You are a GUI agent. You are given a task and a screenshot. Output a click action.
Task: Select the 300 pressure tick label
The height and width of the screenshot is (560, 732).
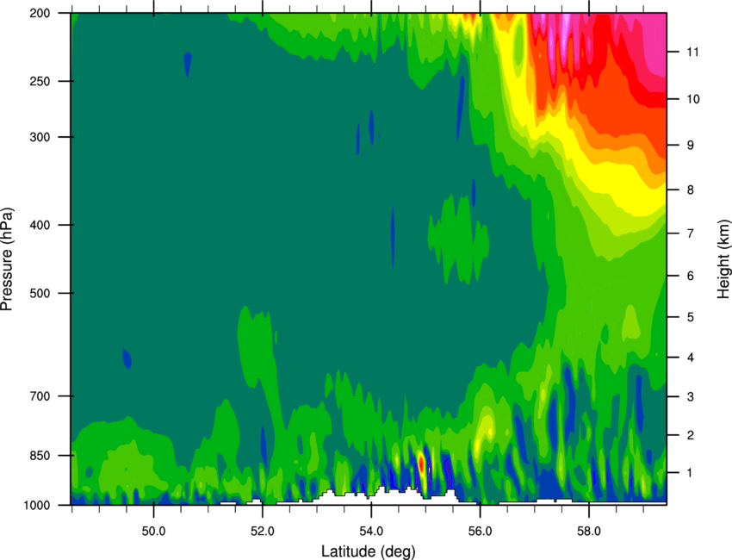coord(40,137)
